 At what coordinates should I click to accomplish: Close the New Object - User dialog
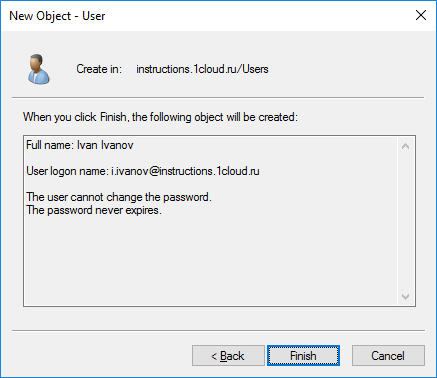tap(421, 15)
